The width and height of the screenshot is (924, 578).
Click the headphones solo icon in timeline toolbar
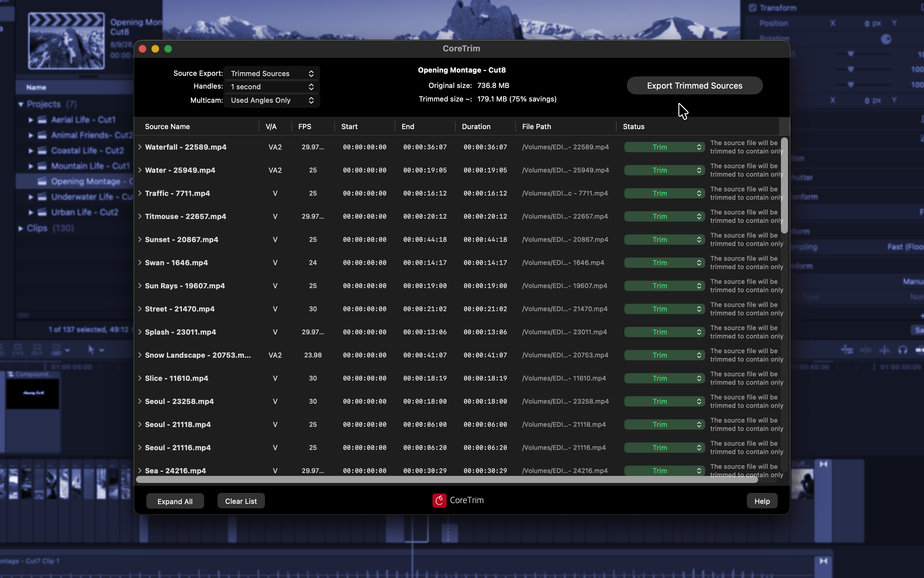[903, 350]
